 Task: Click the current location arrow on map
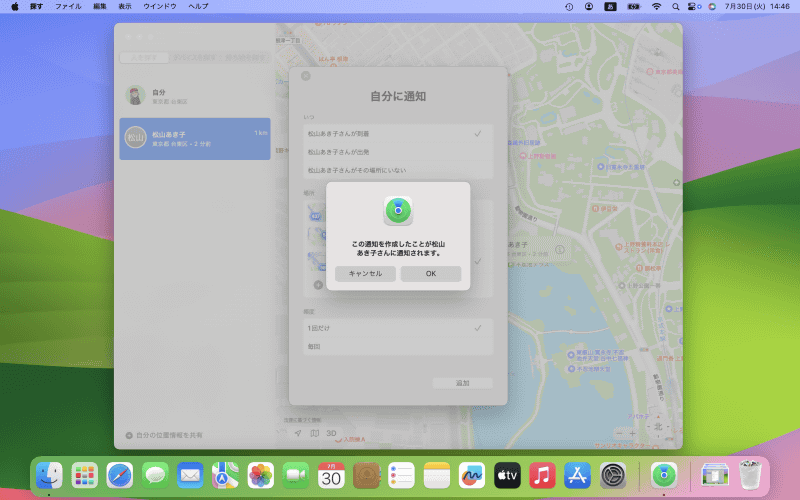pyautogui.click(x=298, y=433)
